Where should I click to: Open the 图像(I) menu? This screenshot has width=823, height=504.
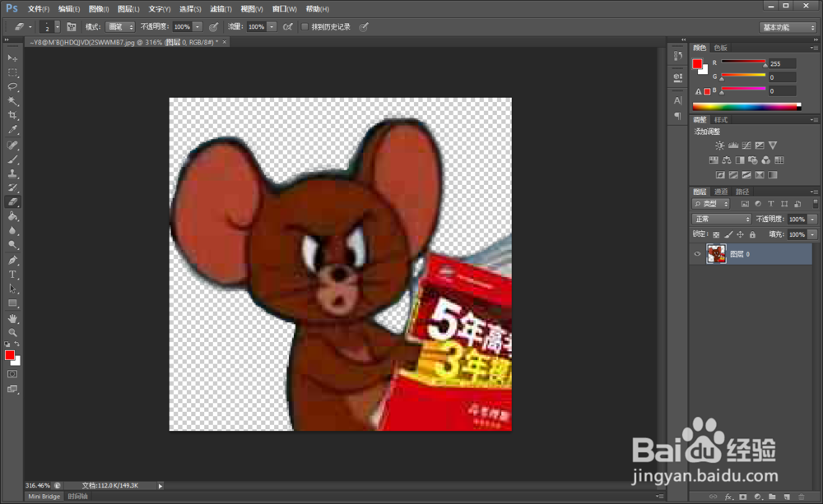pos(99,9)
